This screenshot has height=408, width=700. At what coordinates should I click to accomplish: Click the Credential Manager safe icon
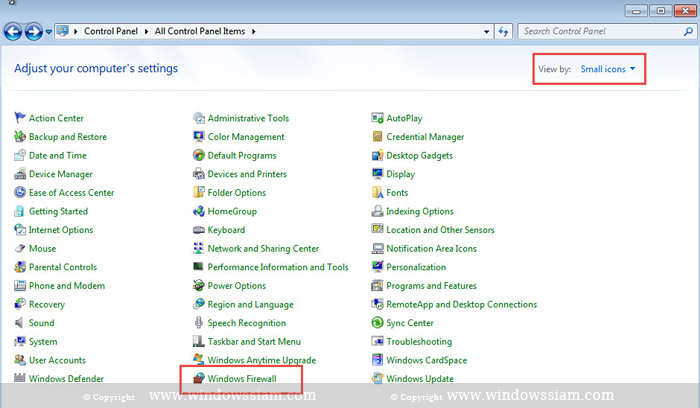click(x=378, y=137)
